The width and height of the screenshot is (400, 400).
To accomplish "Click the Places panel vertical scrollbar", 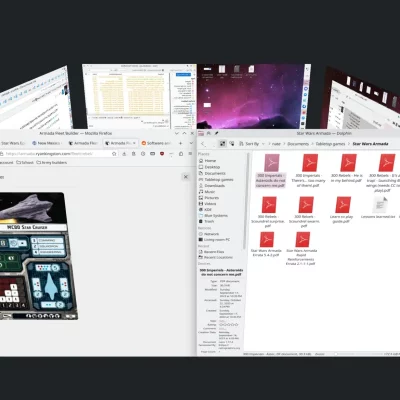I will coord(248,200).
